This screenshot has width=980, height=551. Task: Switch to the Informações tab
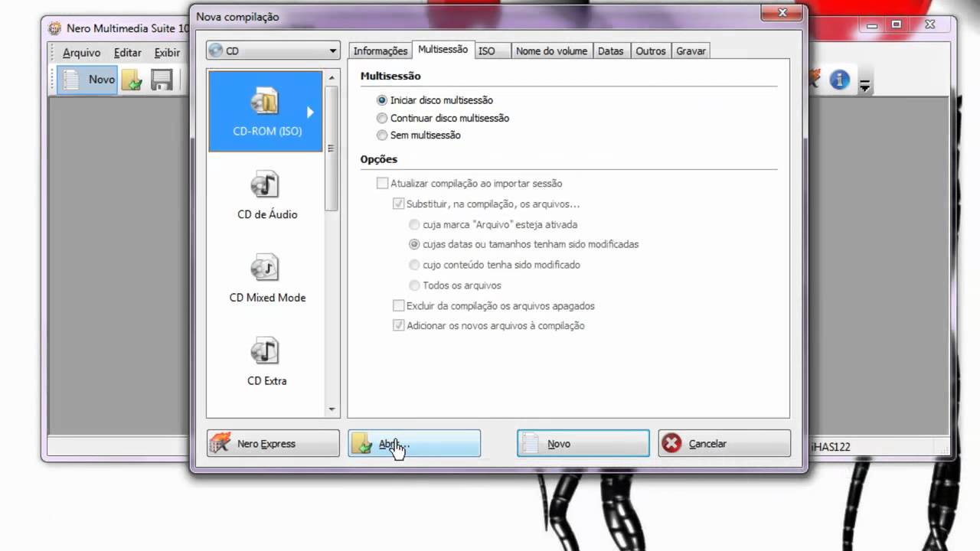(x=380, y=51)
